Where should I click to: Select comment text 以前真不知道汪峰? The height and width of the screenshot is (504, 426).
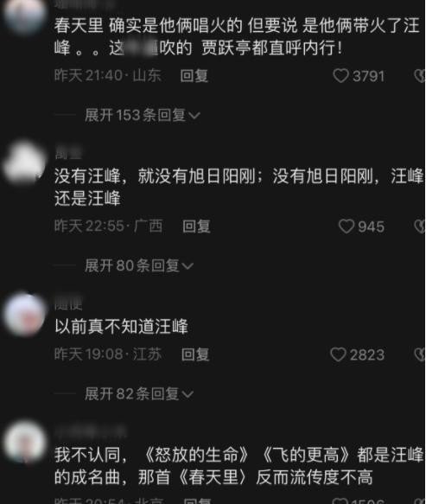pos(121,328)
